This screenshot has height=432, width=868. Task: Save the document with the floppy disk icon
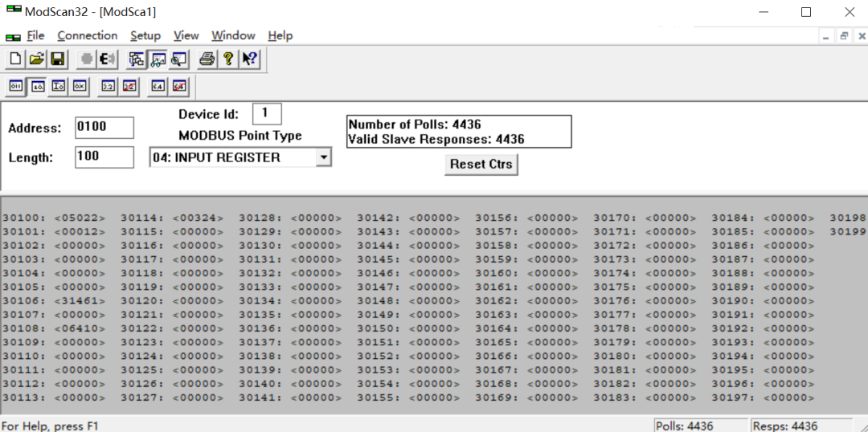[x=56, y=59]
